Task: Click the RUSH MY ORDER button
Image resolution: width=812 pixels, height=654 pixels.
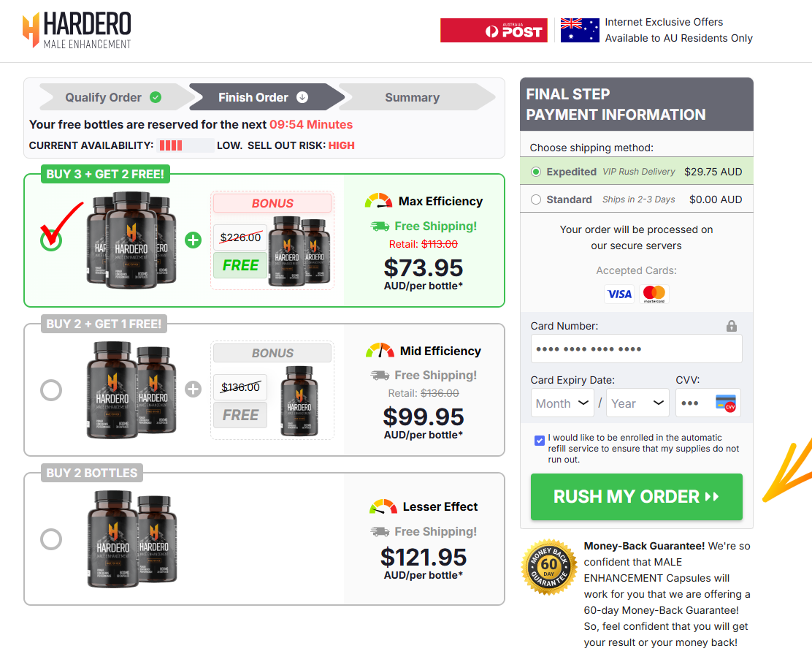Action: click(x=636, y=497)
